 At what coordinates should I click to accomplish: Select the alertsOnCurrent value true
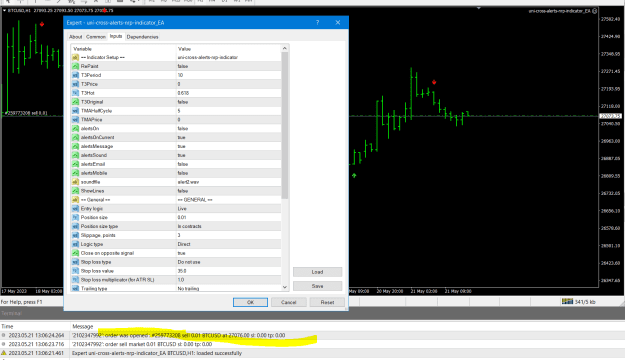point(181,137)
